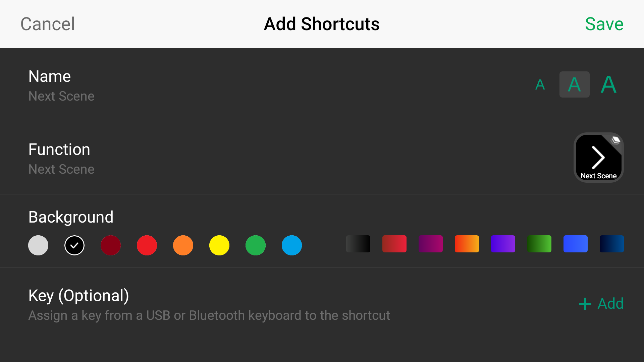Screen dimensions: 644x362
Task: Pick the yellow background color circle
Action: (219, 245)
